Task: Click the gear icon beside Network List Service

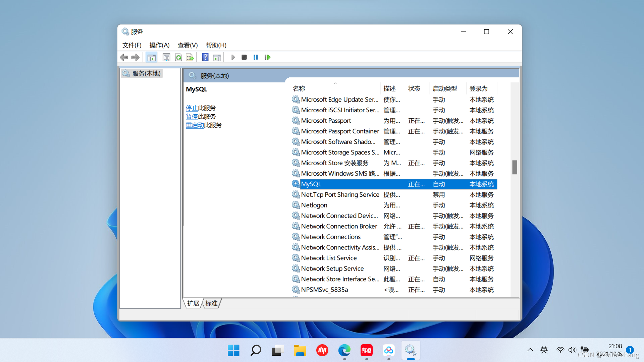Action: [296, 258]
